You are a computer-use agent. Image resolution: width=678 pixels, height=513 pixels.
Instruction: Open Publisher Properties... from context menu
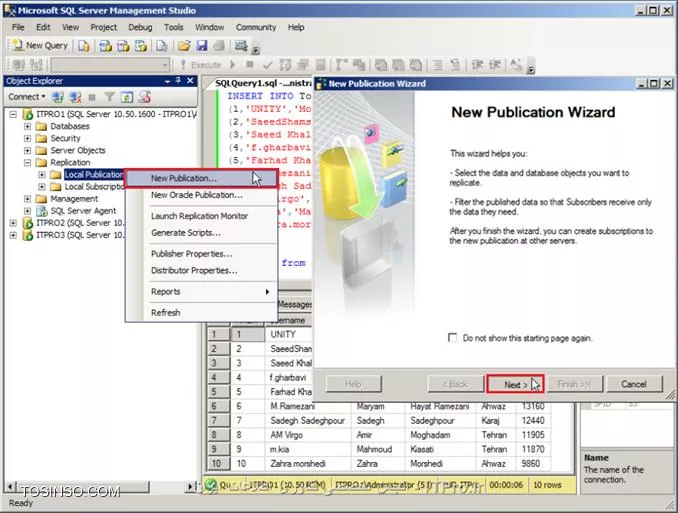tap(201, 254)
